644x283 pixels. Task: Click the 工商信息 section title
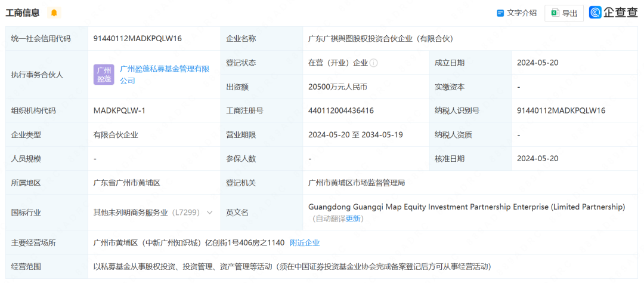pyautogui.click(x=23, y=13)
